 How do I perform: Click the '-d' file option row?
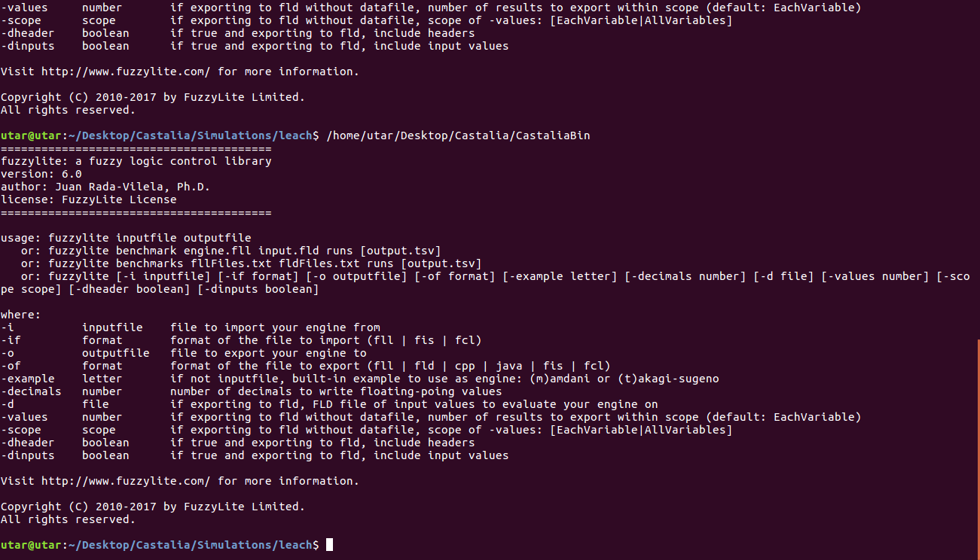pos(329,404)
